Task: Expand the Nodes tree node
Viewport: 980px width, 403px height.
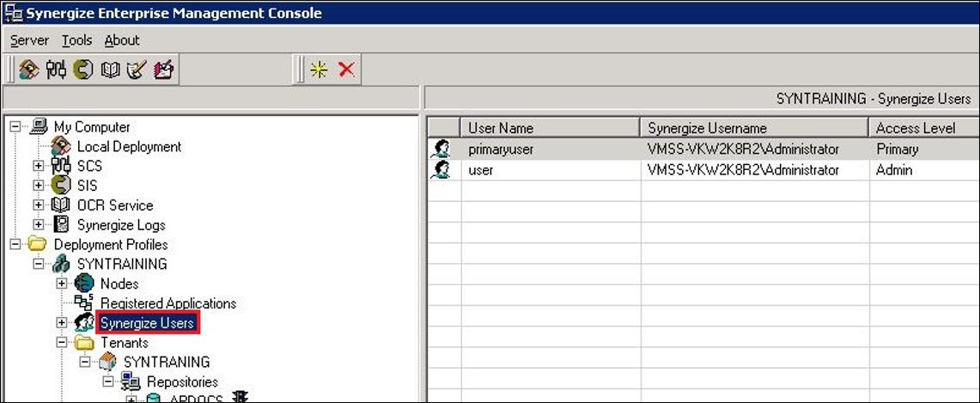Action: (x=61, y=283)
